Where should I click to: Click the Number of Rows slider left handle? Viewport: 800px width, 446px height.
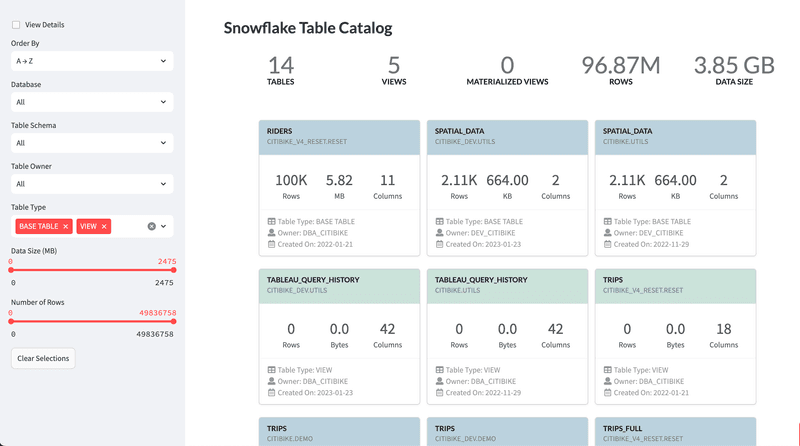(11, 321)
